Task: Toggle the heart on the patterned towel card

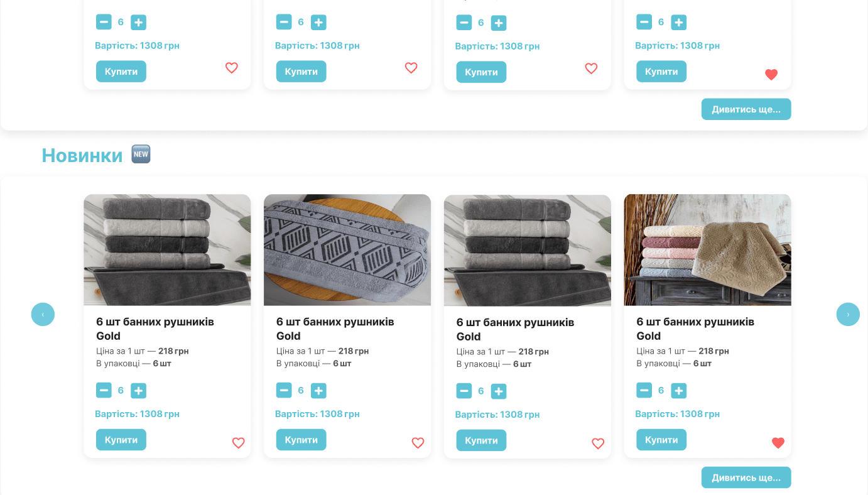Action: point(418,443)
